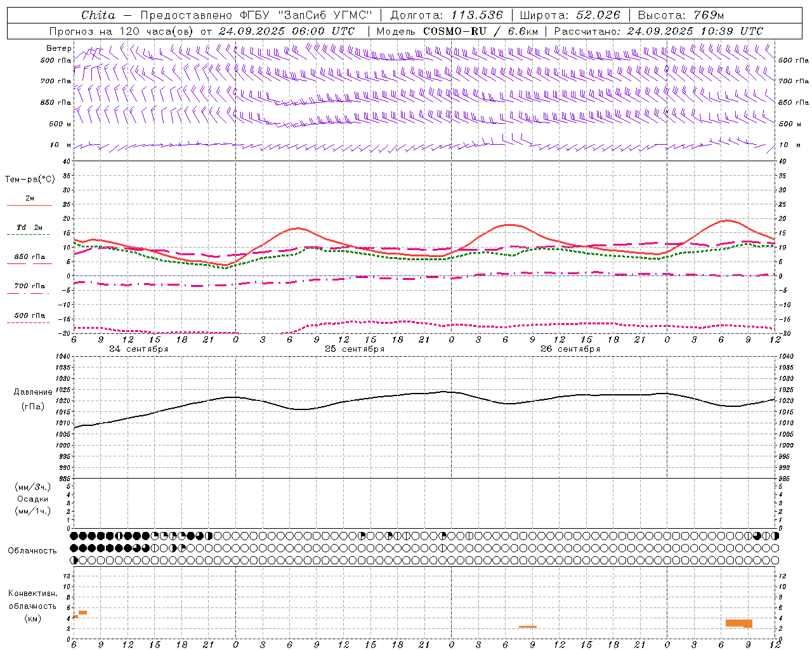The image size is (812, 650).
Task: Click the computed time "Рассчитано: 24.09.2025 10:39 UTC"
Action: pyautogui.click(x=659, y=31)
